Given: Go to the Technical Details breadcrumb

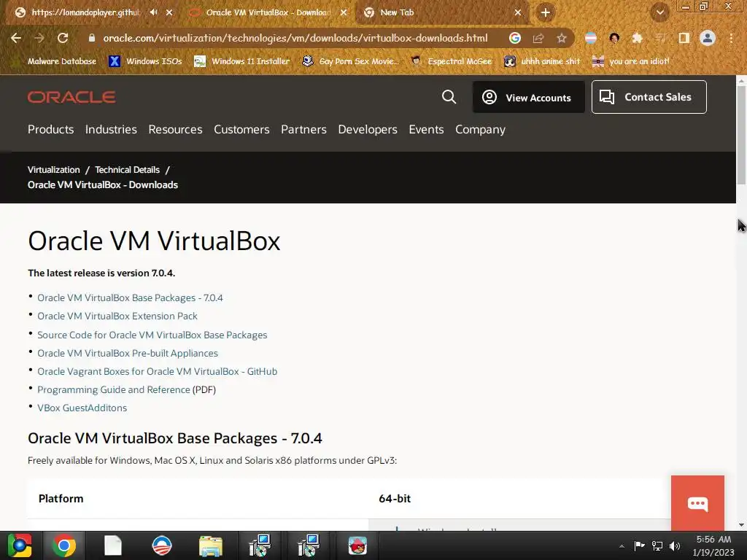Looking at the screenshot, I should [127, 170].
